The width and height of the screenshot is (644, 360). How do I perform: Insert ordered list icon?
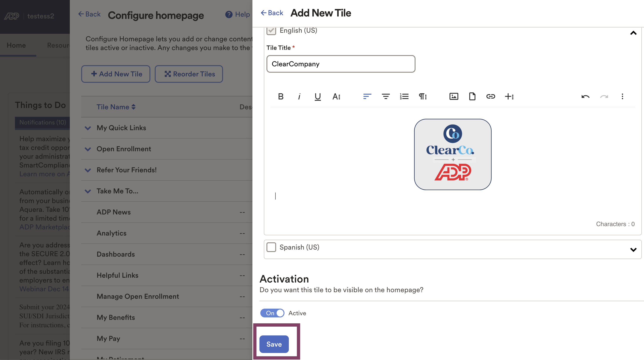pyautogui.click(x=404, y=97)
